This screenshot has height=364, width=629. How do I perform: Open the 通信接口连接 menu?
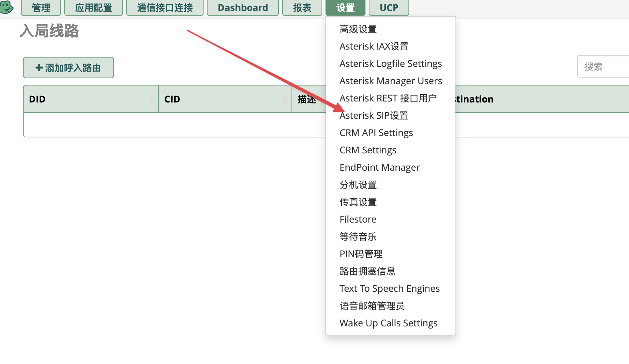pos(165,8)
